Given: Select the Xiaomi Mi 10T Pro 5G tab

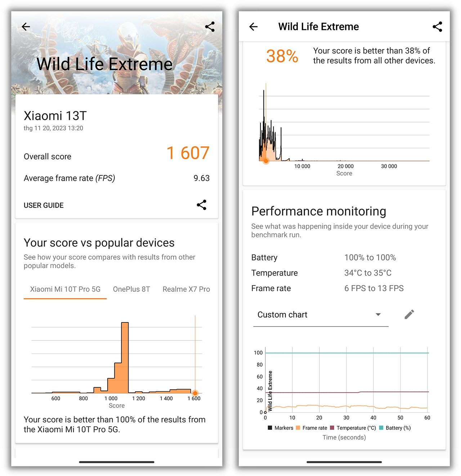Looking at the screenshot, I should (x=65, y=289).
